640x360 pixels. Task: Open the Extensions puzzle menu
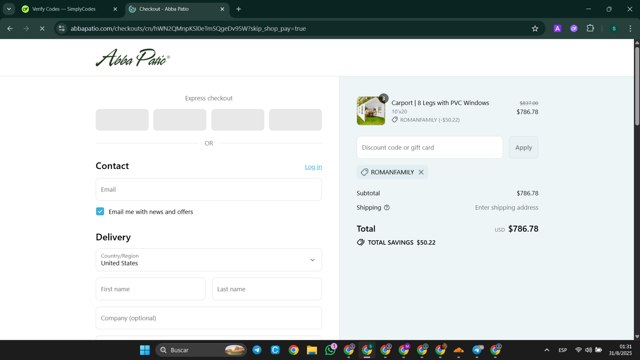click(x=590, y=29)
